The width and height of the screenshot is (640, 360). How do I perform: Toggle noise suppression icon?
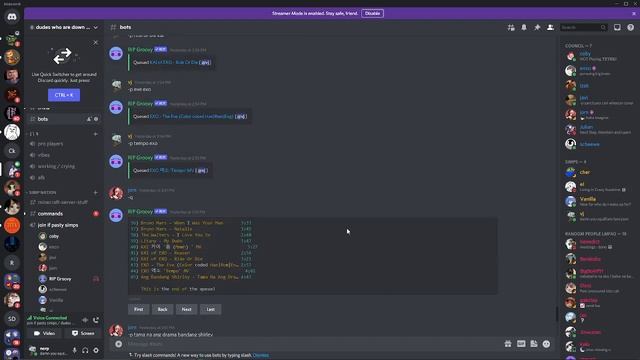click(x=85, y=320)
